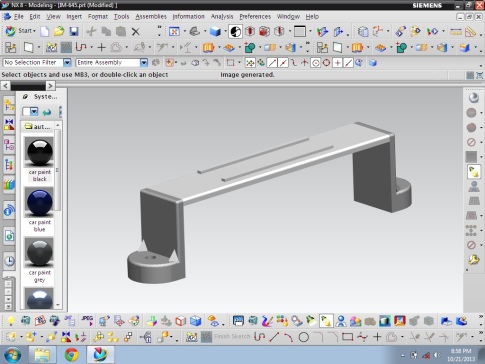Select the car paint blue material

click(x=39, y=210)
